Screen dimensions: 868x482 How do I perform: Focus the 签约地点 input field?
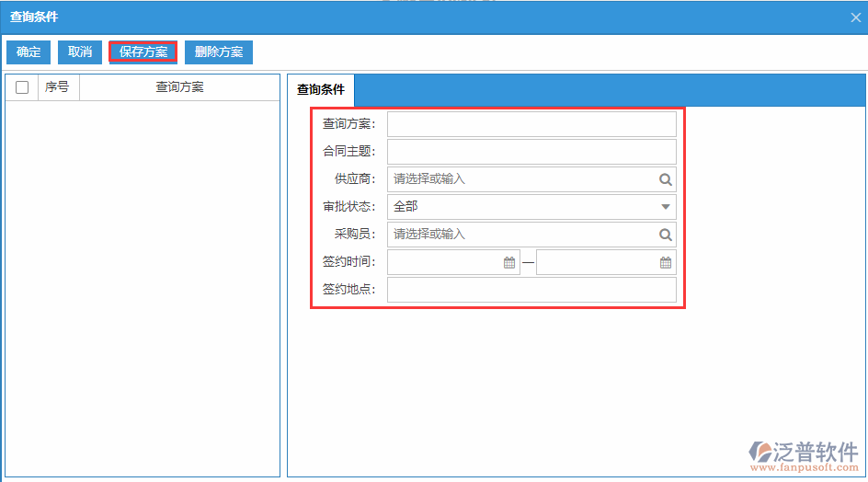[x=531, y=290]
